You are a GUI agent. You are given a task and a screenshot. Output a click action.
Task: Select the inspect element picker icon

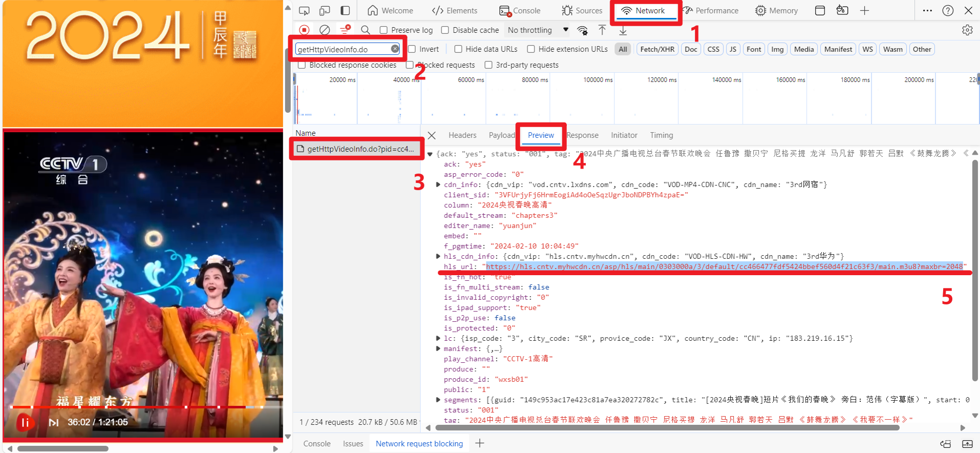(304, 11)
